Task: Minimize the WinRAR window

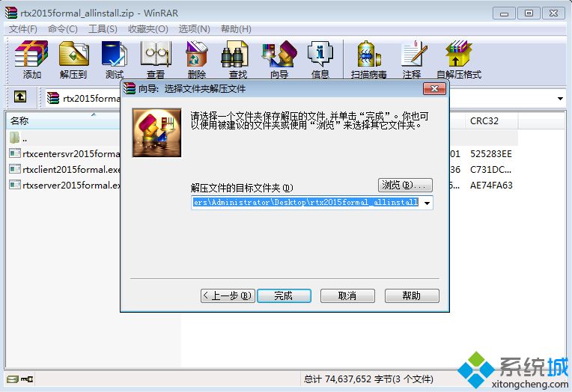Action: 504,13
